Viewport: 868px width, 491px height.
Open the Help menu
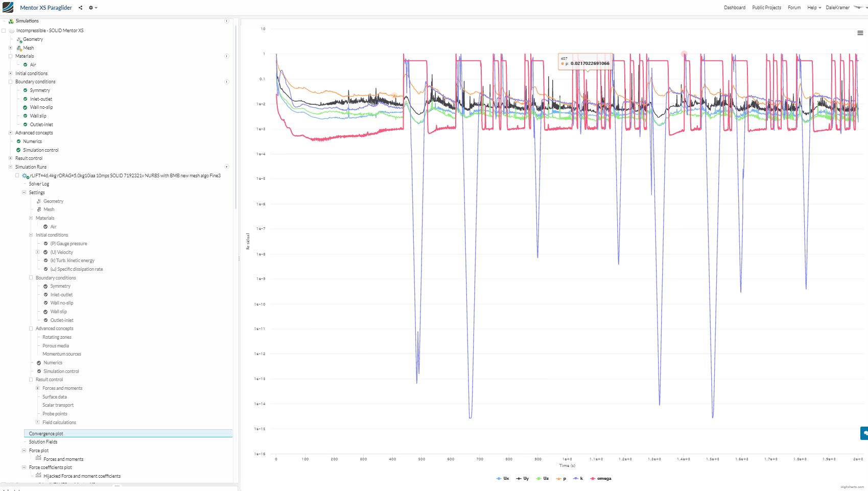pyautogui.click(x=813, y=8)
